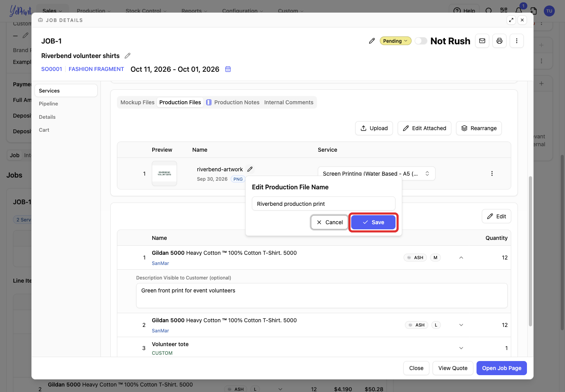Open the calendar date picker icon
The image size is (565, 392).
[x=228, y=69]
